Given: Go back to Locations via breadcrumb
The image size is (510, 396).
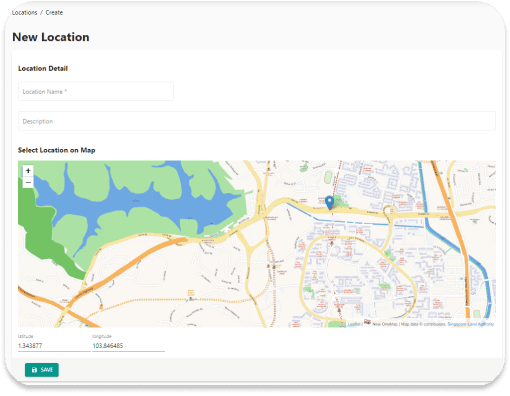Looking at the screenshot, I should click(24, 13).
